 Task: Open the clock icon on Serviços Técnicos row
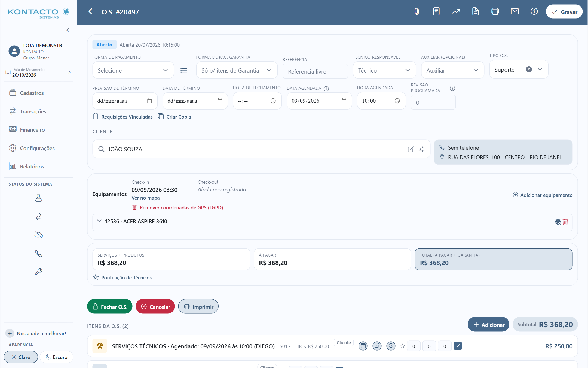tap(391, 346)
